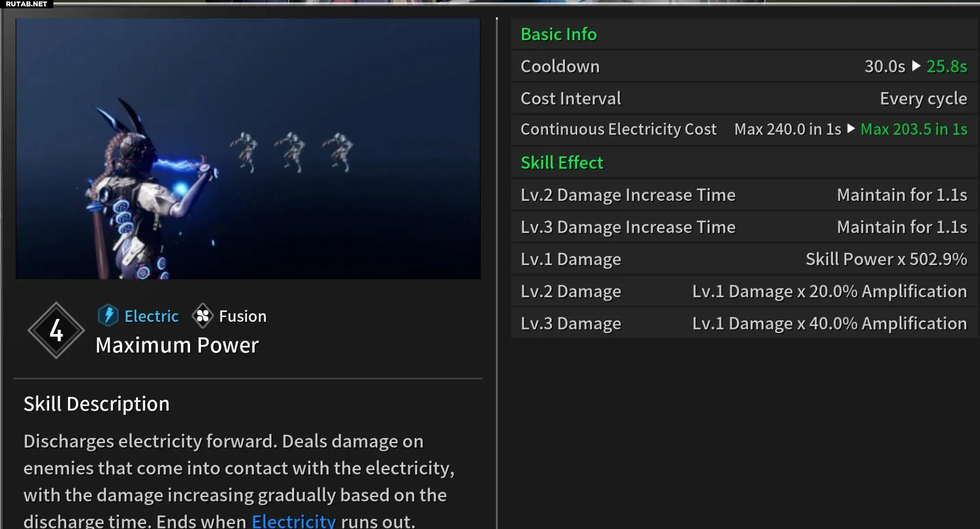Screen dimensions: 980x529
Task: Toggle Lv.3 Damage entry visibility
Action: point(571,323)
